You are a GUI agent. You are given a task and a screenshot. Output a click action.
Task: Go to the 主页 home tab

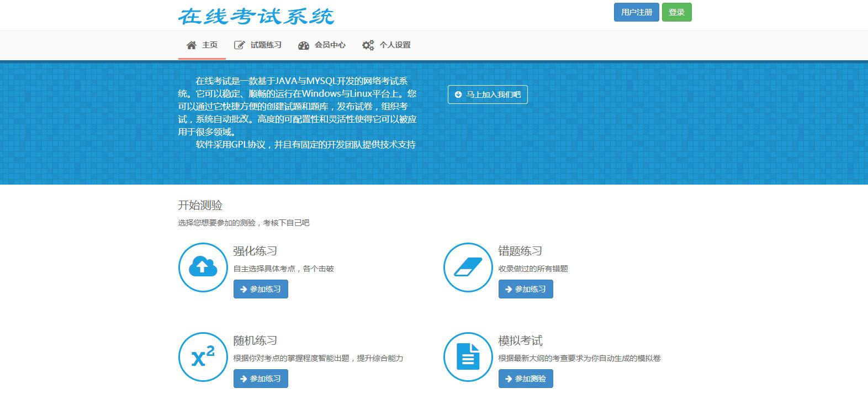202,45
